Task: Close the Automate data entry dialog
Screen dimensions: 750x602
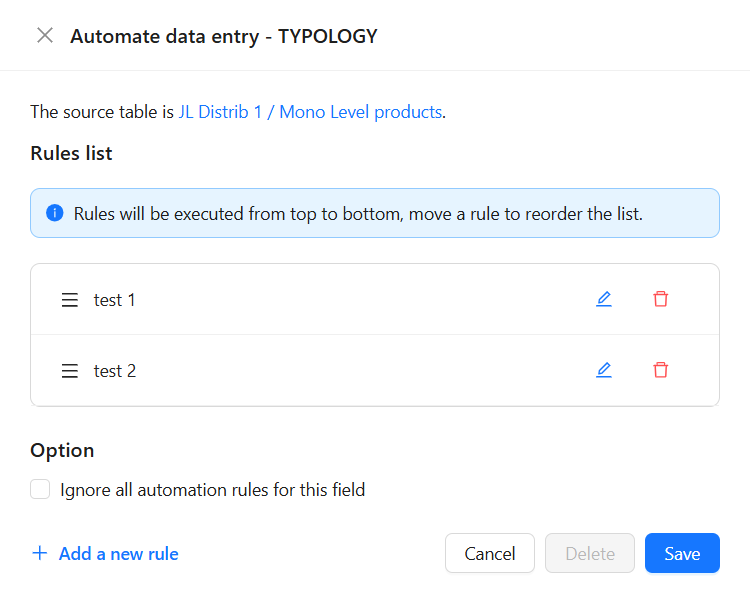Action: click(x=45, y=36)
